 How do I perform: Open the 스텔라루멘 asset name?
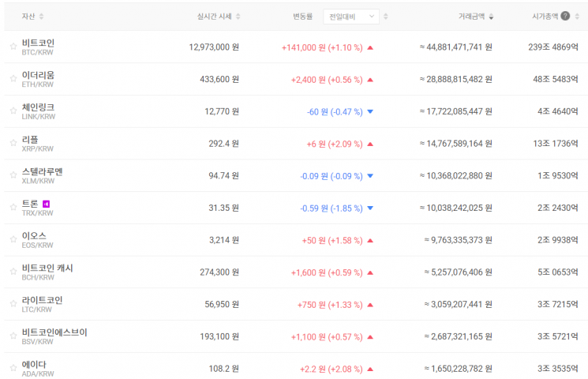[42, 171]
